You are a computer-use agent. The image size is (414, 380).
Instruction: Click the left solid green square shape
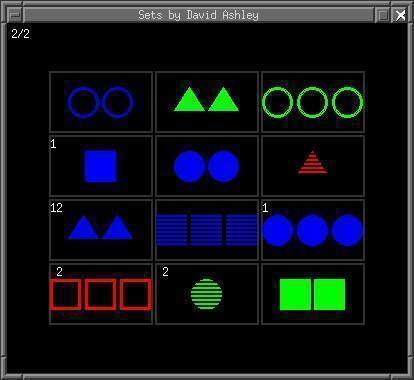(x=295, y=294)
